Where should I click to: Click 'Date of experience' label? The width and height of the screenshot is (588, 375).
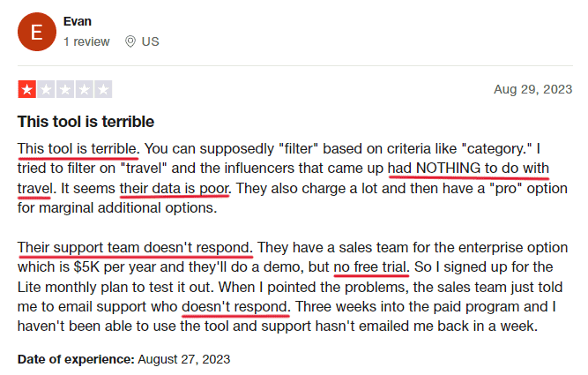click(x=76, y=359)
